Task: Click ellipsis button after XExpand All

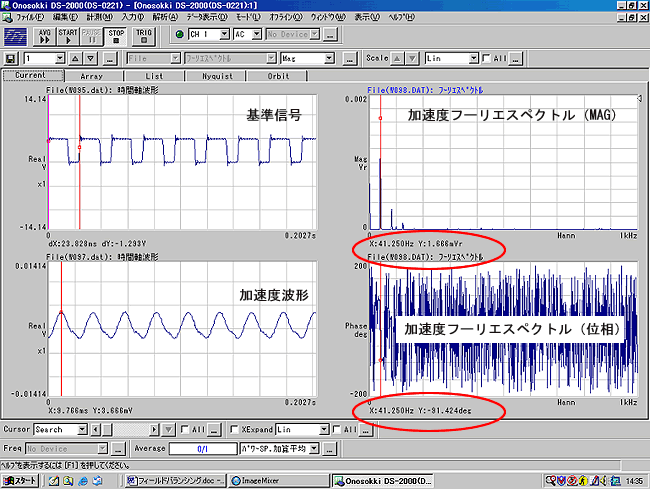Action: (x=365, y=430)
